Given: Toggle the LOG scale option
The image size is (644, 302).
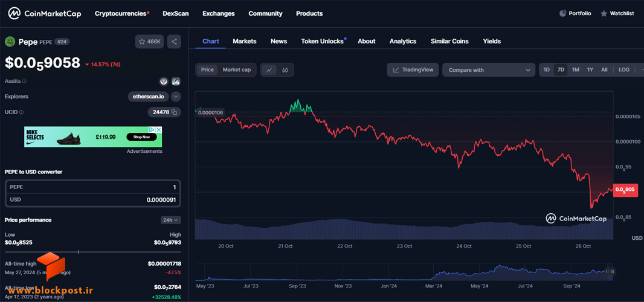Looking at the screenshot, I should point(624,70).
